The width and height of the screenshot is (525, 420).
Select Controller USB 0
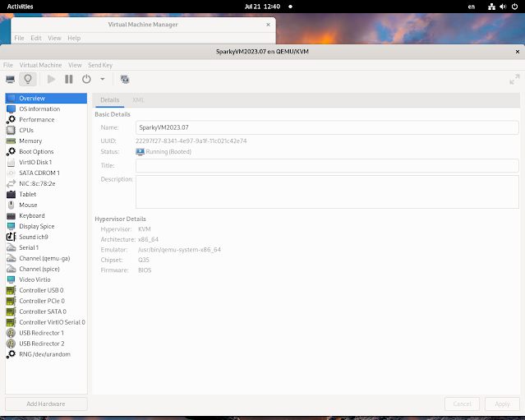[x=46, y=290]
